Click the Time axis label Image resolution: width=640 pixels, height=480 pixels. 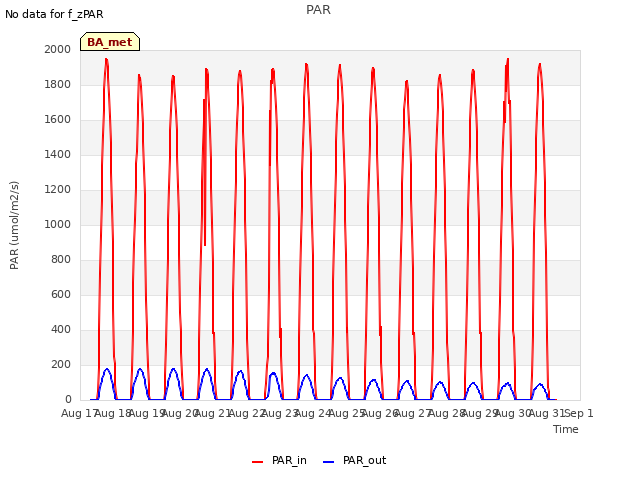tap(566, 429)
